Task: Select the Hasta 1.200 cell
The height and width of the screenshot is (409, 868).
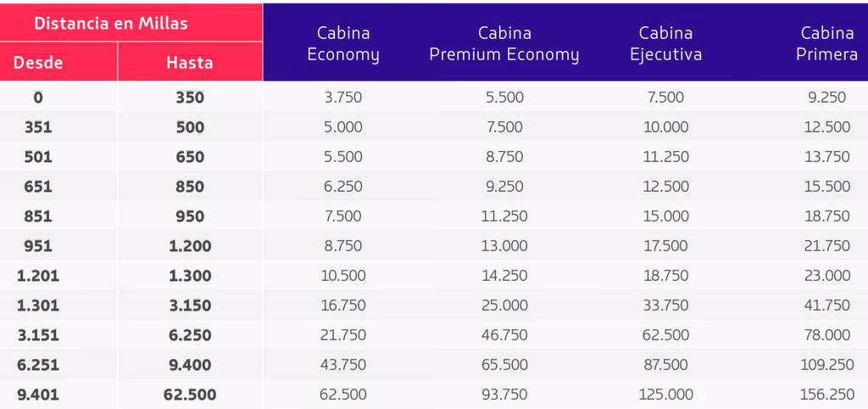Action: (x=190, y=246)
